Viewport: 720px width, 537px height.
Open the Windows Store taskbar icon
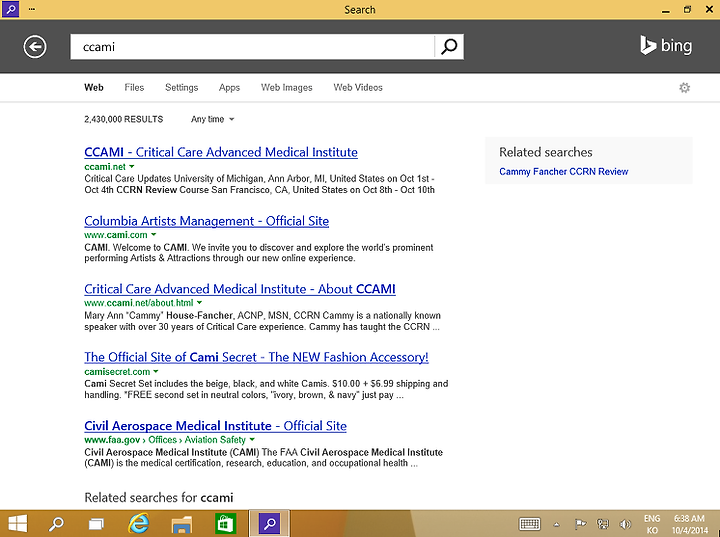pyautogui.click(x=225, y=523)
